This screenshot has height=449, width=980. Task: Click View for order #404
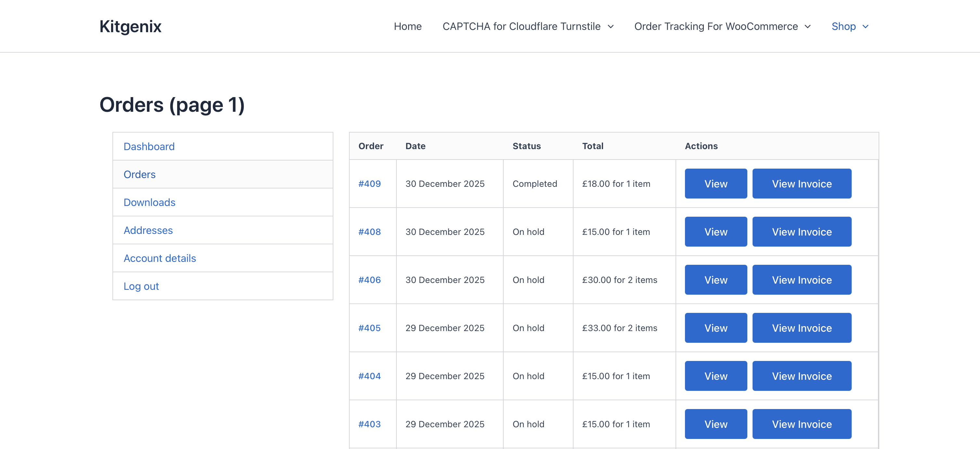pos(716,376)
